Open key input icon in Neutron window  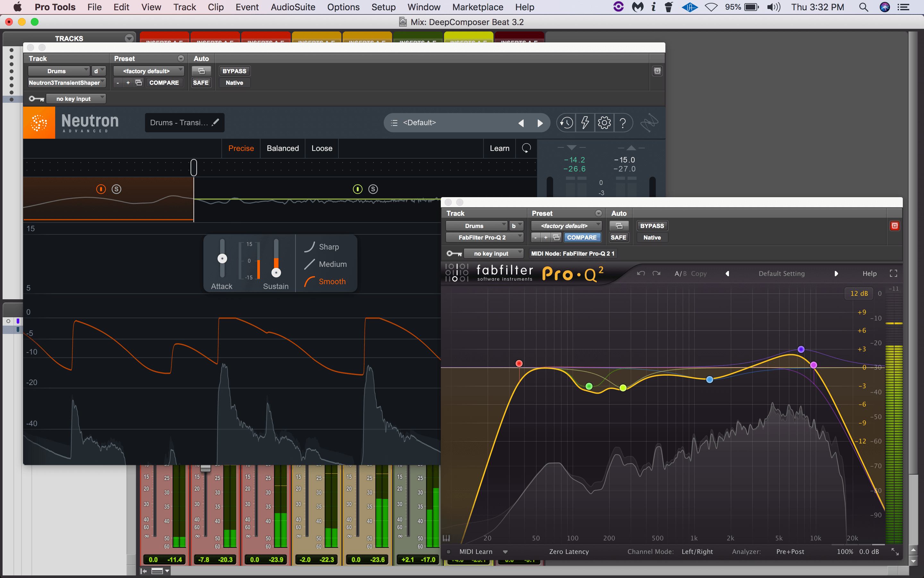(x=37, y=99)
